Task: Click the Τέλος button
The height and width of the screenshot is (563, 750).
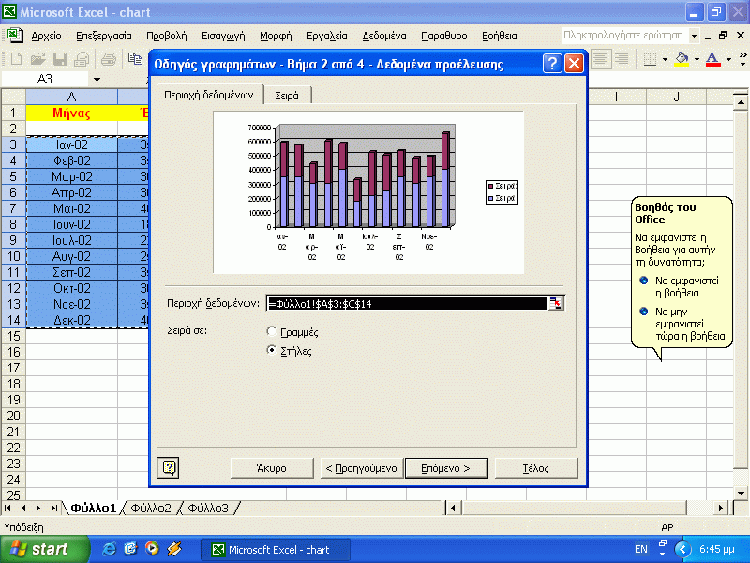Action: click(536, 468)
